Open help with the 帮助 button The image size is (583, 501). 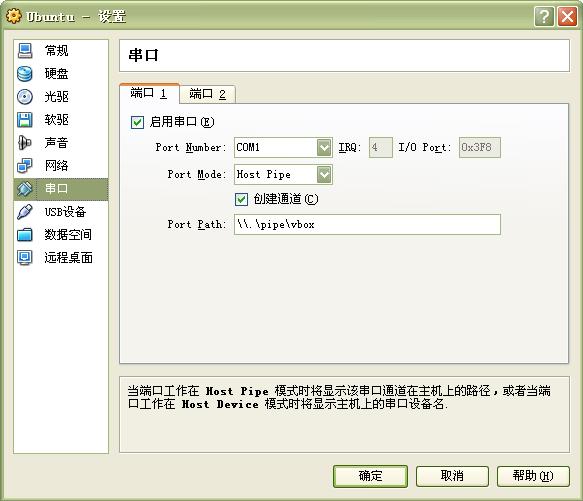pos(533,476)
